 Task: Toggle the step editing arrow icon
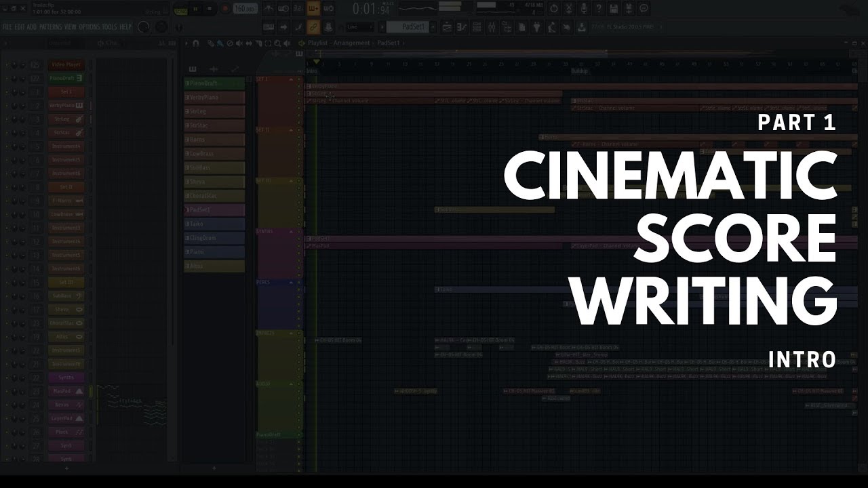click(x=283, y=27)
